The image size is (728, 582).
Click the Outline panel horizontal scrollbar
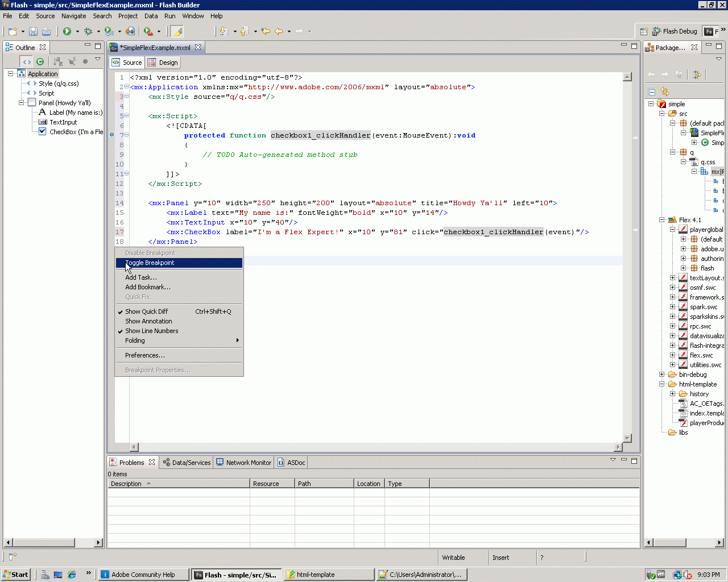tap(53, 543)
